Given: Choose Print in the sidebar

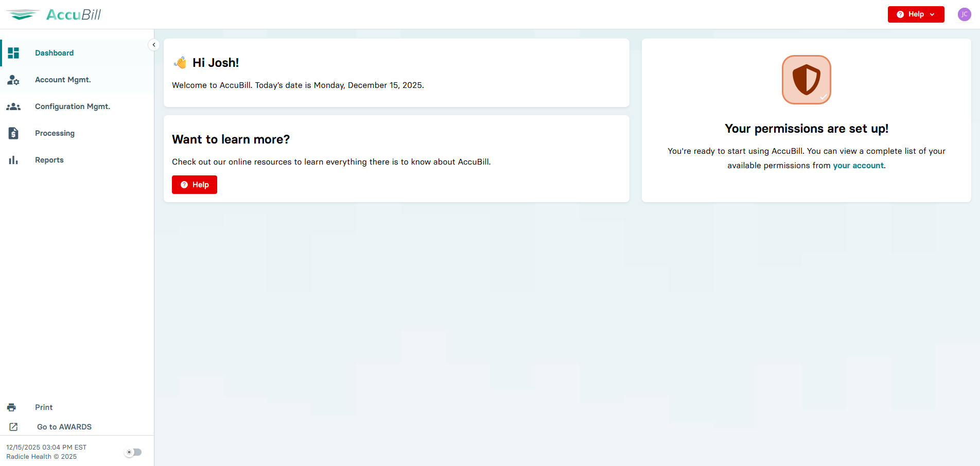Looking at the screenshot, I should 44,407.
